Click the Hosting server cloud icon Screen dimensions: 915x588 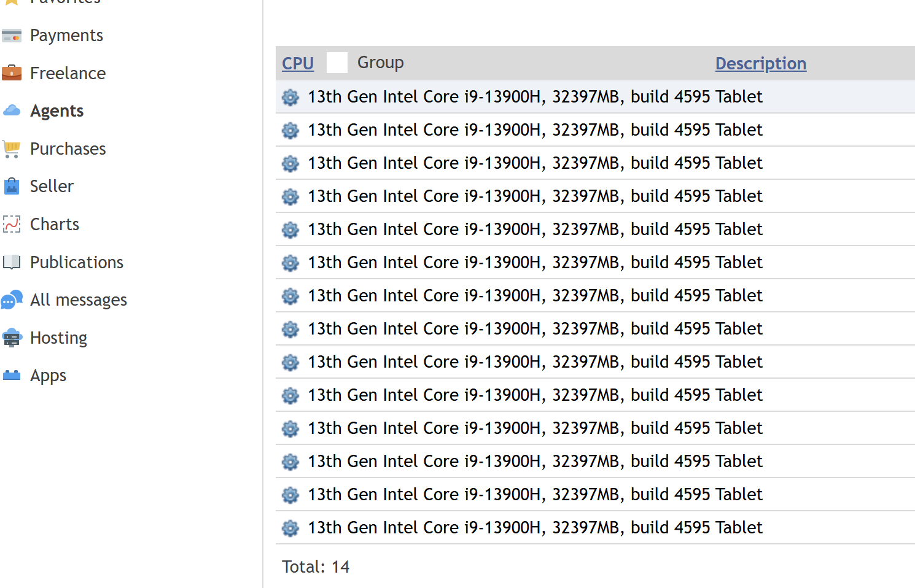12,338
